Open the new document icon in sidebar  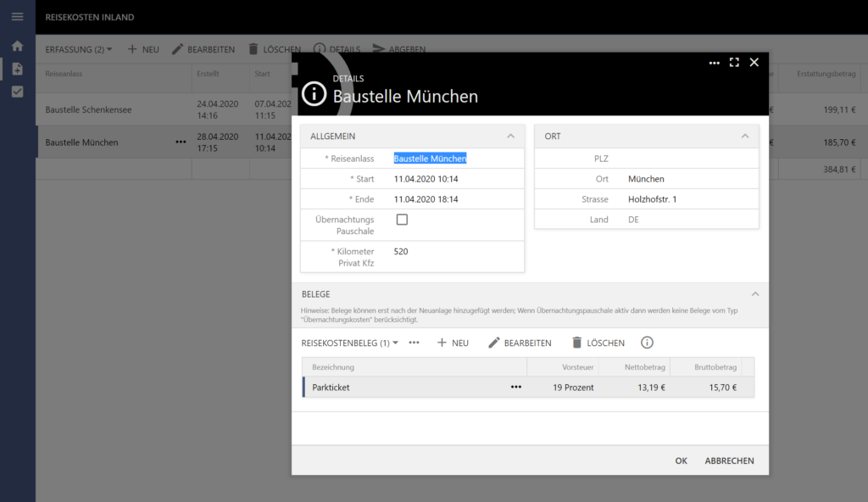pyautogui.click(x=17, y=69)
